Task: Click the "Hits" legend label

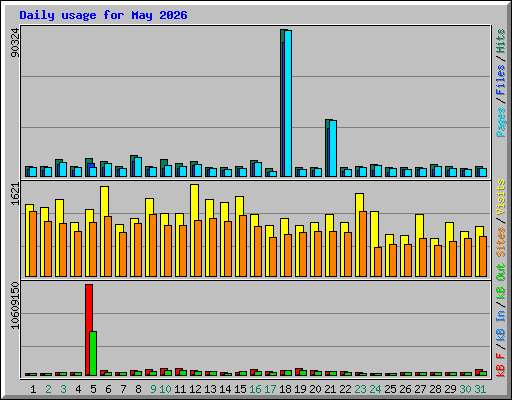Action: [500, 41]
